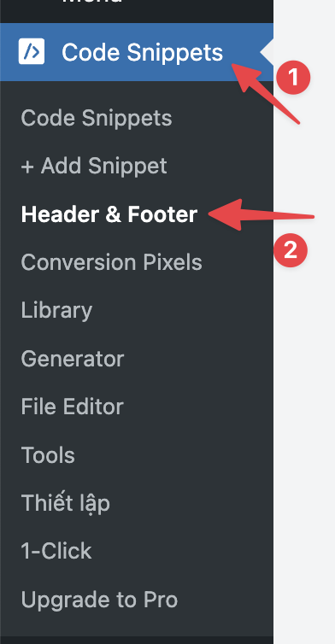Click the Thiết lập settings entry
Screen dimensions: 335x644
click(x=65, y=504)
